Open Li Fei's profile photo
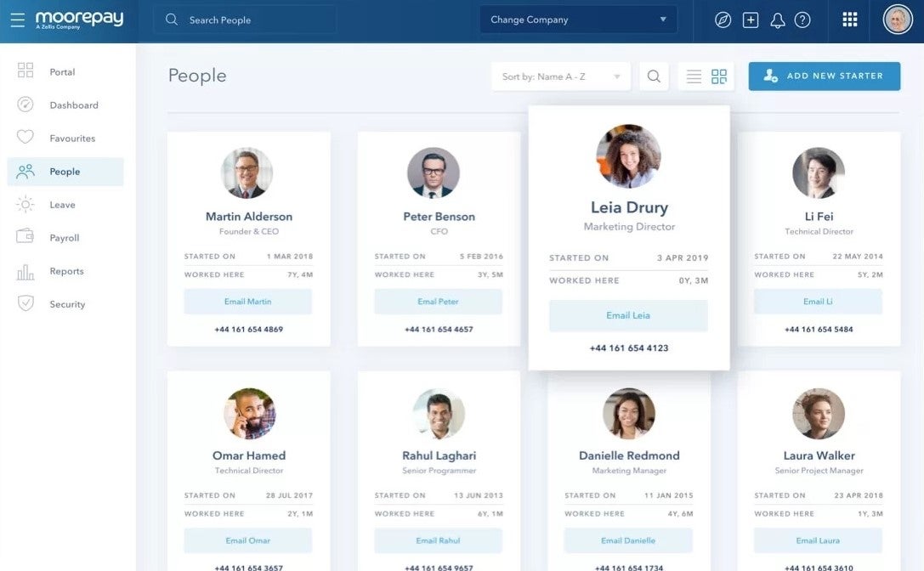Viewport: 924px width, 571px height. pos(818,173)
